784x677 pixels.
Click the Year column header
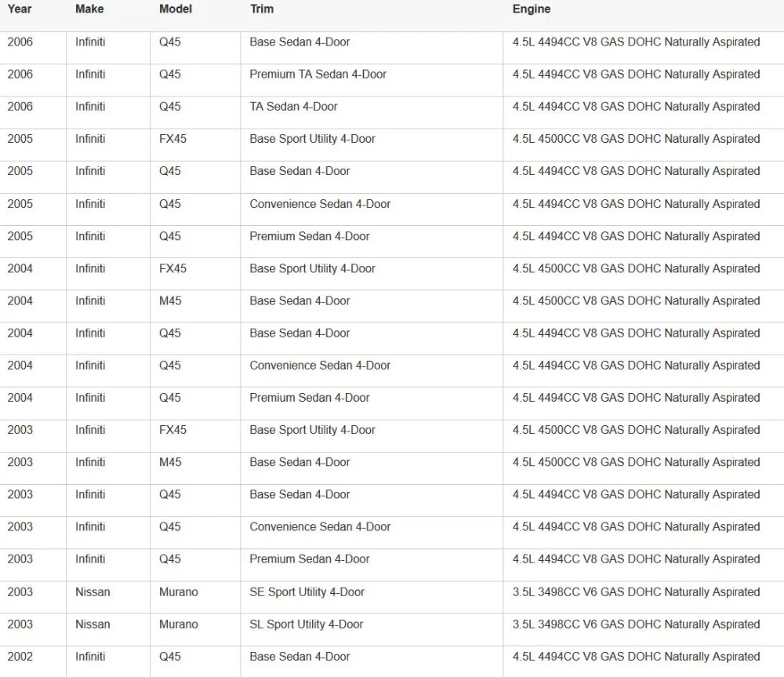(20, 9)
